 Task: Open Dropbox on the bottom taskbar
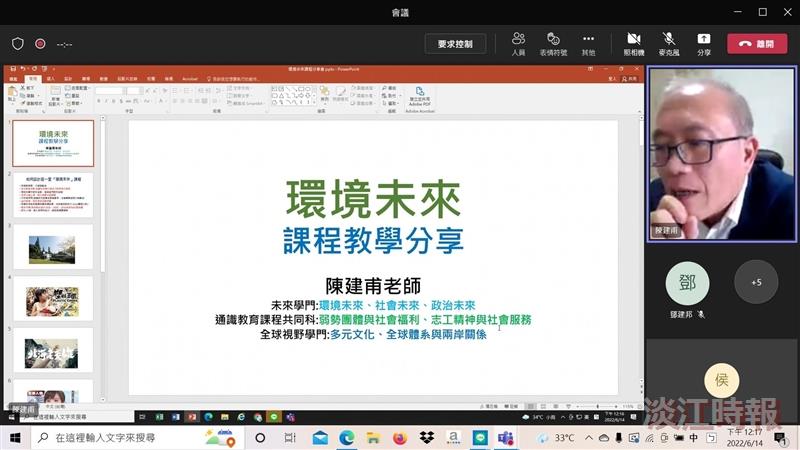coord(427,438)
